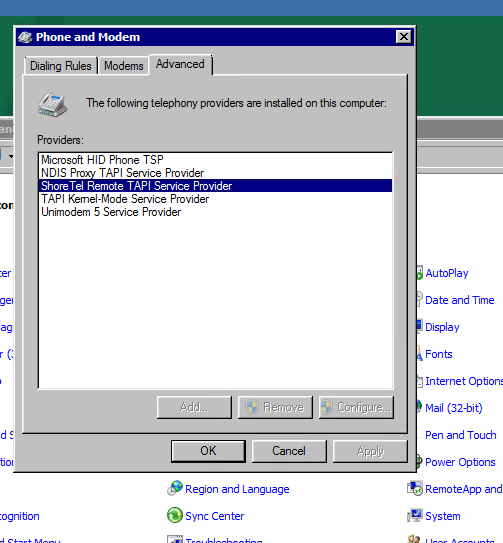
Task: Click the Phone and Modem title icon
Action: pyautogui.click(x=25, y=37)
